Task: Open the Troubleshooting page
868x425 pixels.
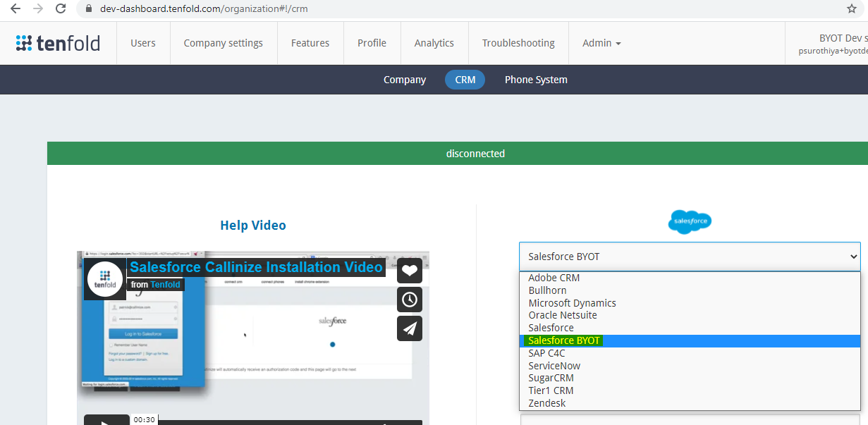Action: [x=518, y=43]
